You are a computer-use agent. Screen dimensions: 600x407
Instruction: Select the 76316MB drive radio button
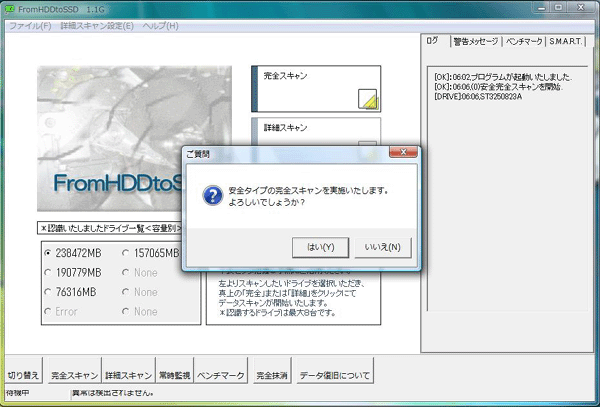pyautogui.click(x=48, y=292)
